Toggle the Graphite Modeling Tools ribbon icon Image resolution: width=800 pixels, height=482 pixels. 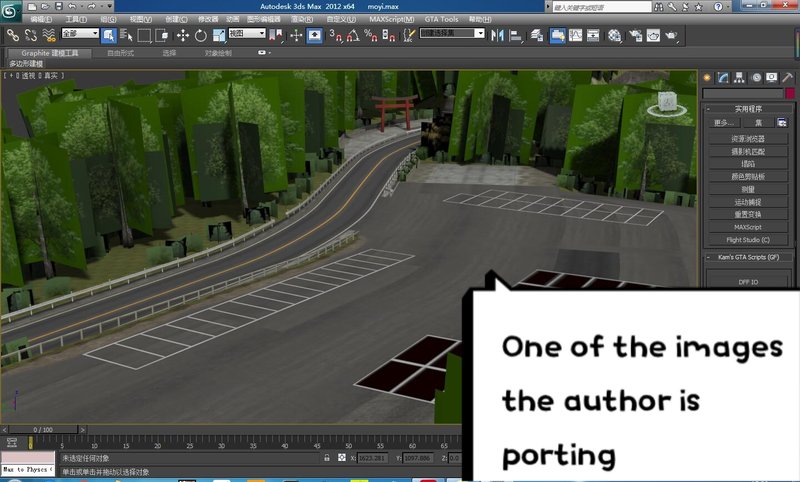tap(557, 35)
